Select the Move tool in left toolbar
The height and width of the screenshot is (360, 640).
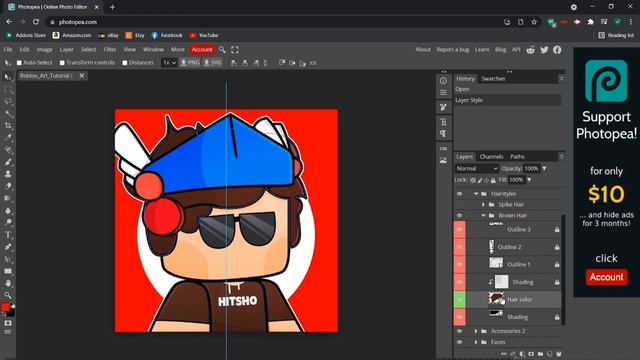click(8, 77)
